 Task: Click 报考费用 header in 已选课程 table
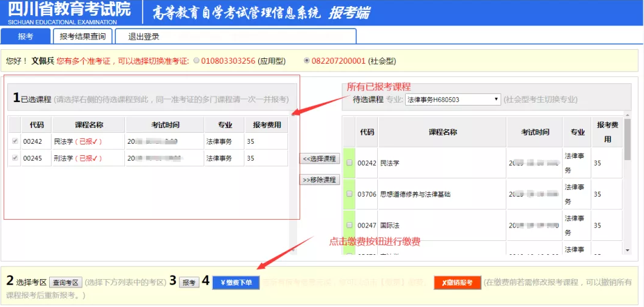coord(266,125)
